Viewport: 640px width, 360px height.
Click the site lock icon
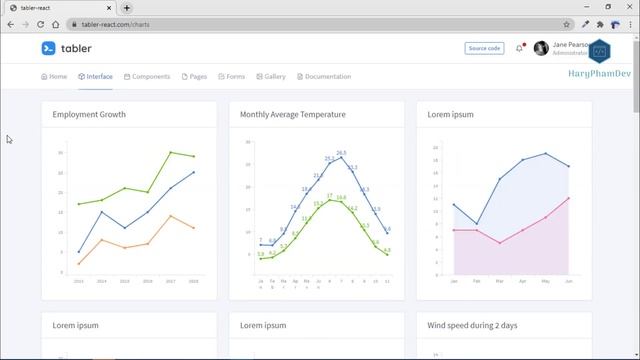74,24
